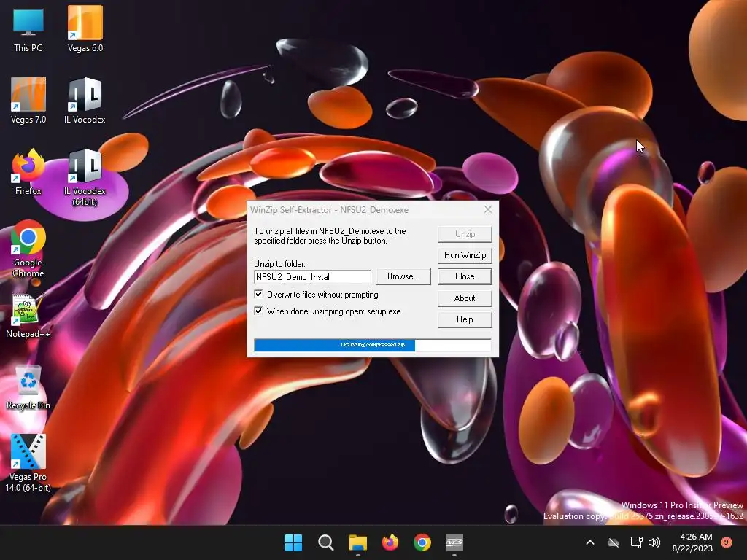This screenshot has width=747, height=560.
Task: Open File Explorer from the taskbar
Action: coord(357,542)
